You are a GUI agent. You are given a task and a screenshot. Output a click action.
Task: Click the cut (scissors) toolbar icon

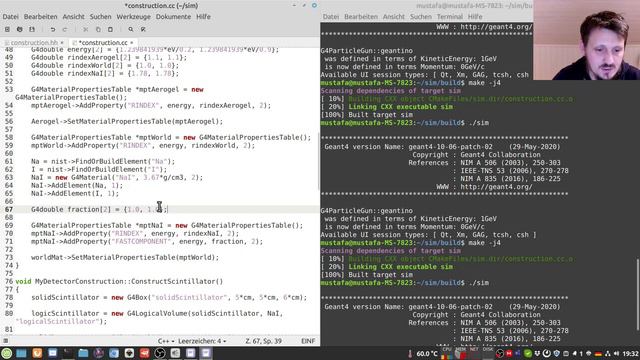pos(86,29)
